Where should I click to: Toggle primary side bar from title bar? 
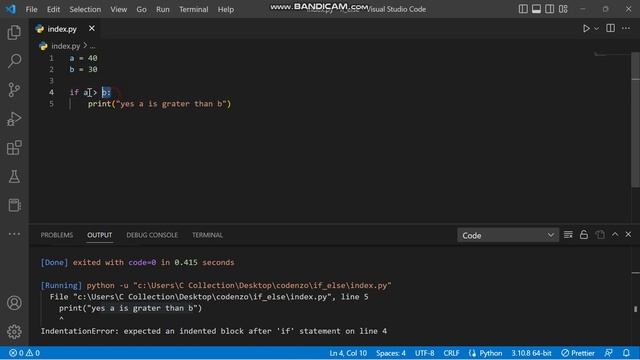pos(523,9)
